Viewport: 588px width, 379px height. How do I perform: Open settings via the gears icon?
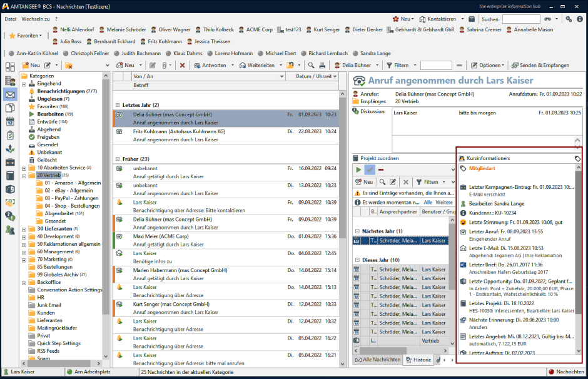click(569, 19)
